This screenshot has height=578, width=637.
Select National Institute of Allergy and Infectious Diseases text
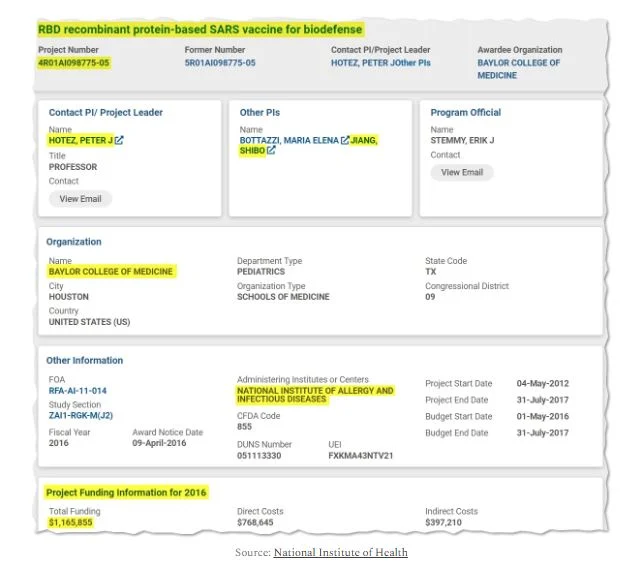315,395
